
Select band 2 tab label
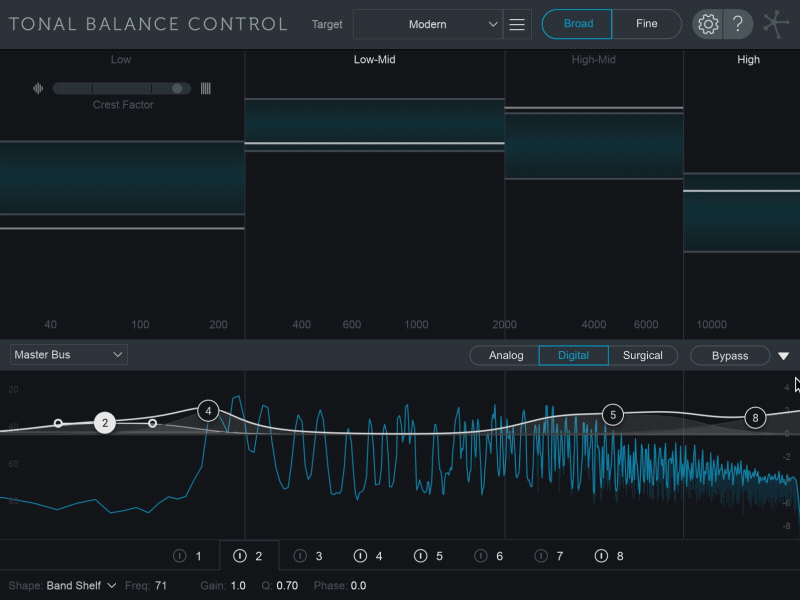coord(259,556)
